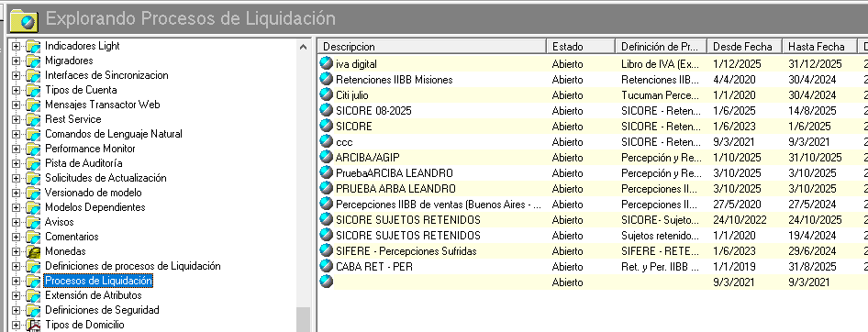Click the folder icon beside Migradores
Screen dimensions: 868x332
point(33,61)
